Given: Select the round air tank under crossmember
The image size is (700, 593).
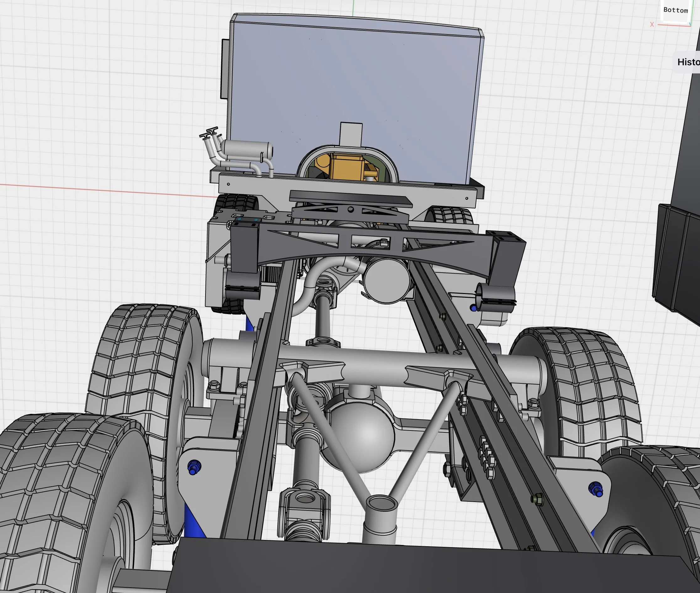Looking at the screenshot, I should point(387,282).
